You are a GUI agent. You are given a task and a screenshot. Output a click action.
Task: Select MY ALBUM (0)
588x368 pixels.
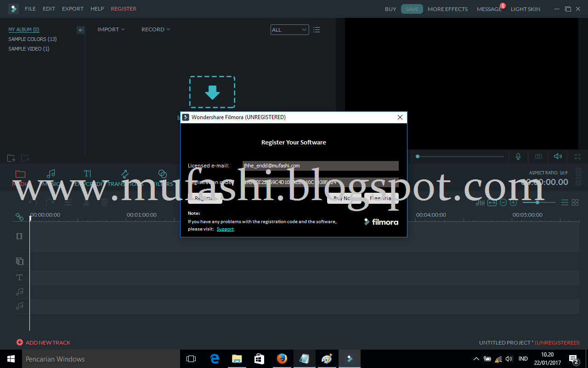(x=24, y=29)
